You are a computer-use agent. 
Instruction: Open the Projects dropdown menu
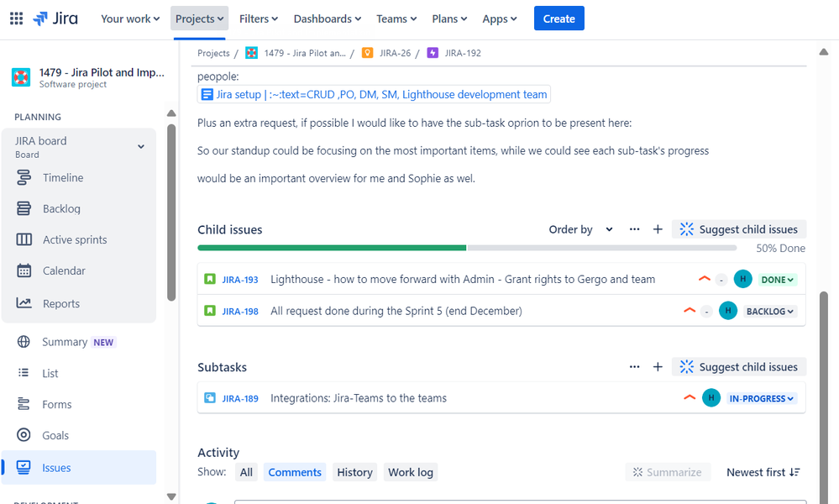tap(200, 18)
